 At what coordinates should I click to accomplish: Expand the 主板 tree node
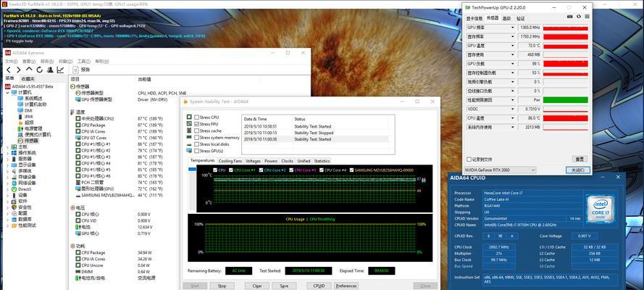8,146
